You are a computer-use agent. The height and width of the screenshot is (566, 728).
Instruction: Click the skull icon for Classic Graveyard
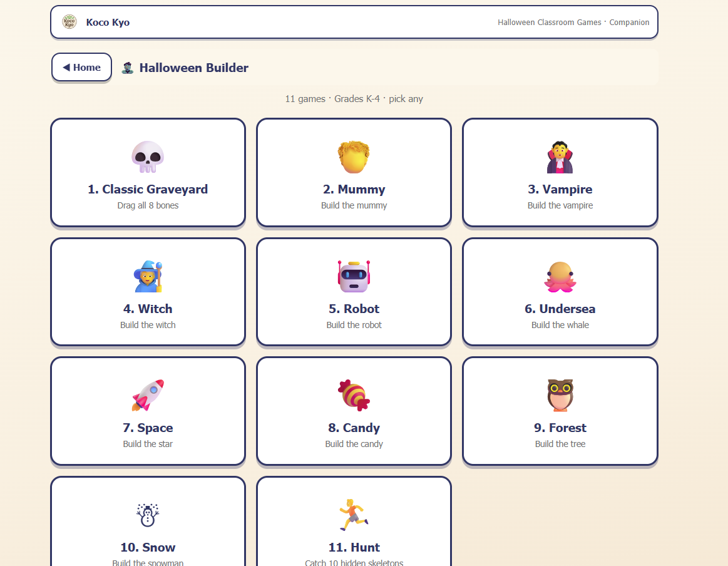pyautogui.click(x=148, y=157)
